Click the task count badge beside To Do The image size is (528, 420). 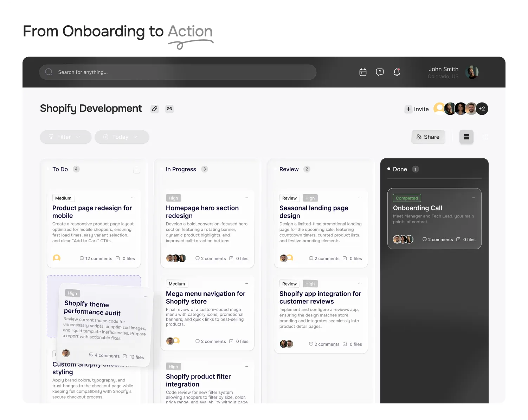76,169
